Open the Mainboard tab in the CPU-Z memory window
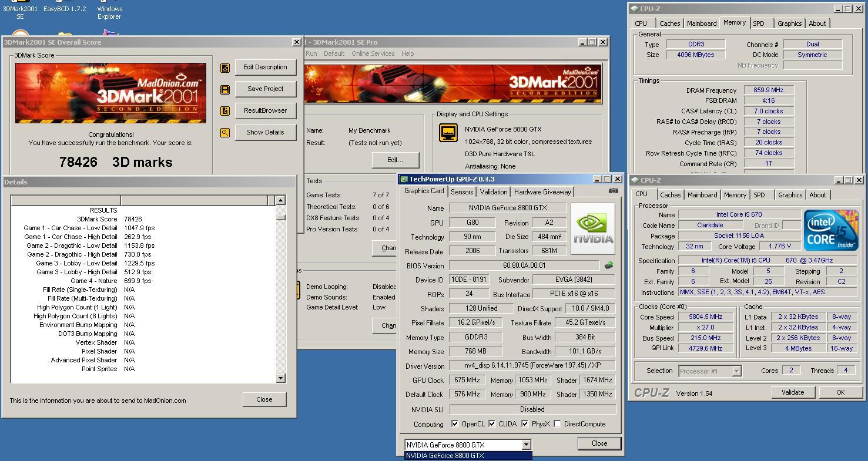This screenshot has height=461, width=868. click(x=702, y=23)
